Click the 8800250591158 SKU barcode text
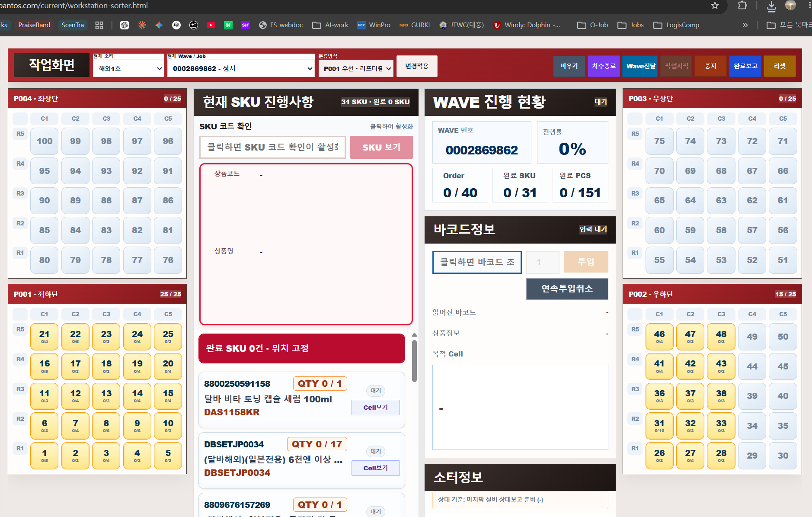 pyautogui.click(x=237, y=384)
